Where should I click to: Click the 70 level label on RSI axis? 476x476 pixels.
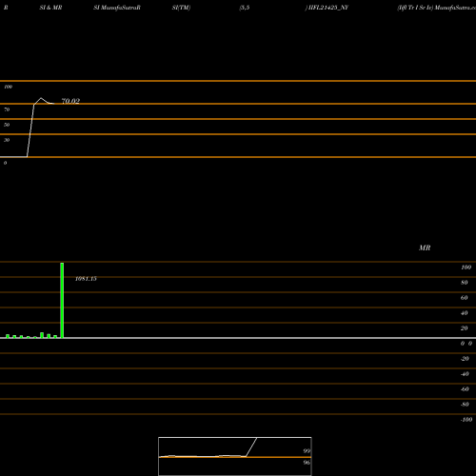click(x=7, y=109)
